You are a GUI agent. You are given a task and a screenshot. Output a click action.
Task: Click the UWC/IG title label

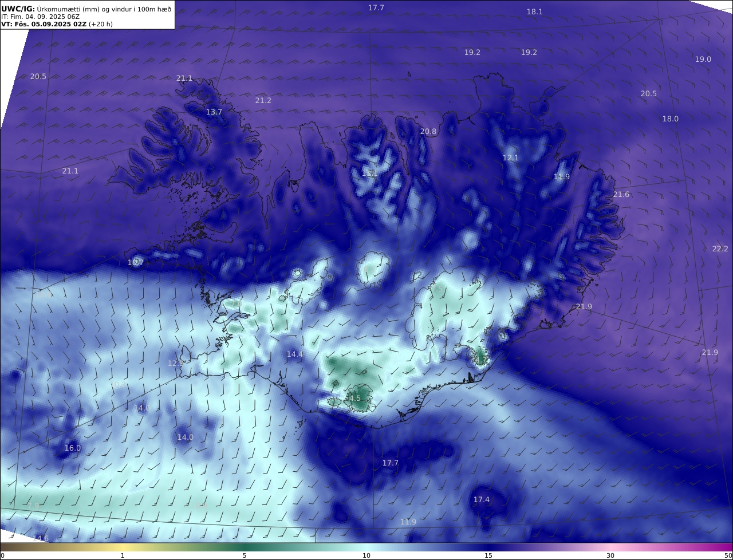coord(18,9)
